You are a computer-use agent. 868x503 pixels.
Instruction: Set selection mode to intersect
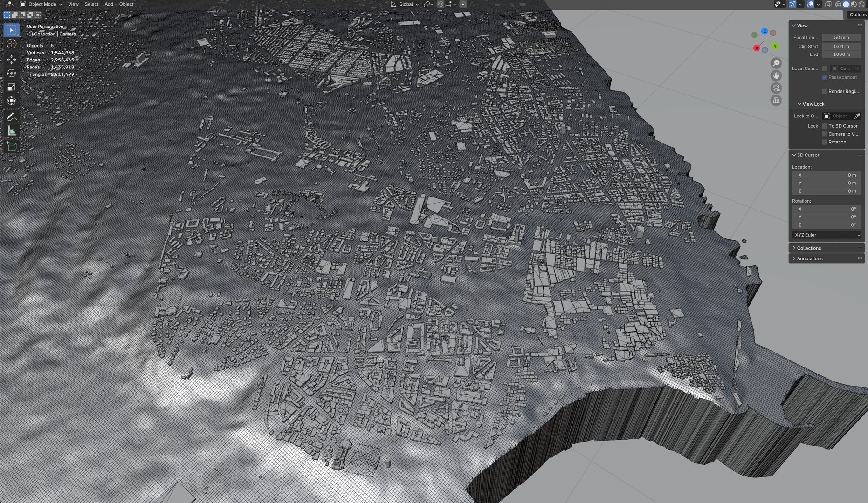38,15
